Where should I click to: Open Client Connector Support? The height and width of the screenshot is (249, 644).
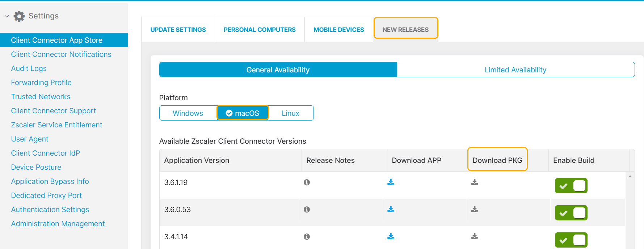click(54, 111)
